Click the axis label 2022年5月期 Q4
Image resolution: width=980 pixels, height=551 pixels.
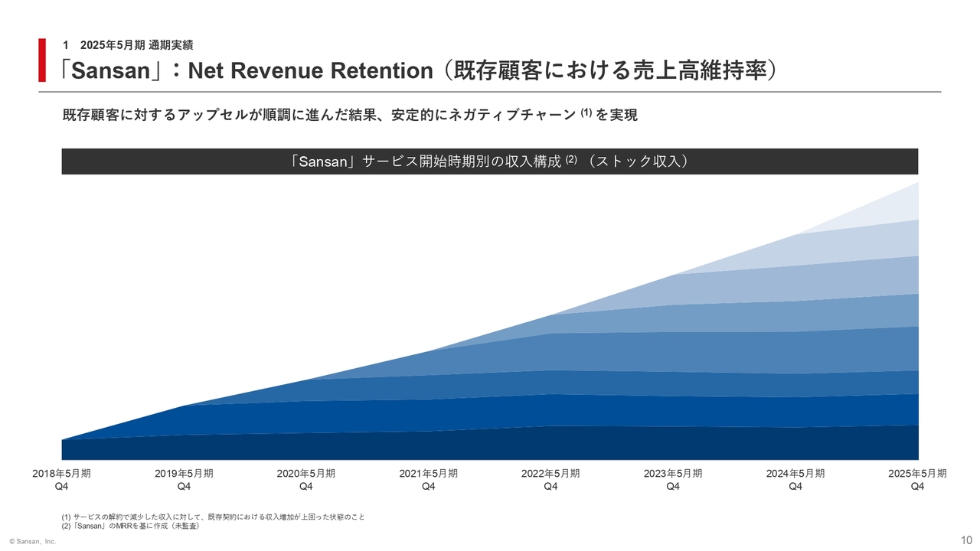(551, 480)
